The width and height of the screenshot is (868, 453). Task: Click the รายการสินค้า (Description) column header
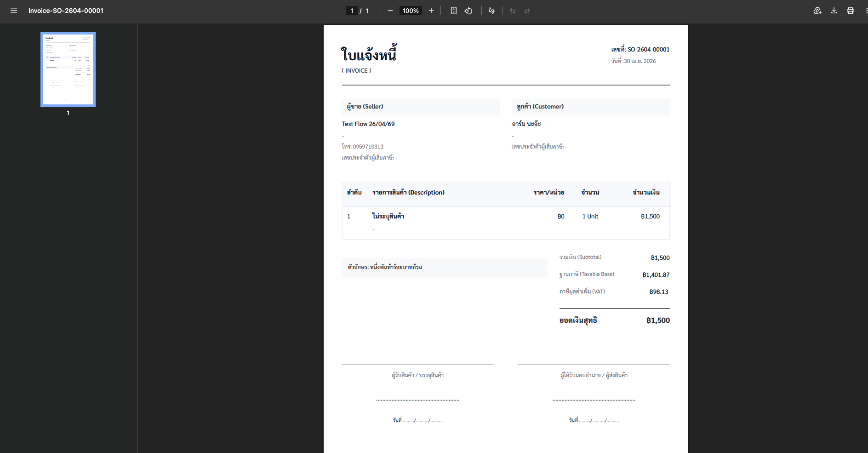tap(408, 192)
